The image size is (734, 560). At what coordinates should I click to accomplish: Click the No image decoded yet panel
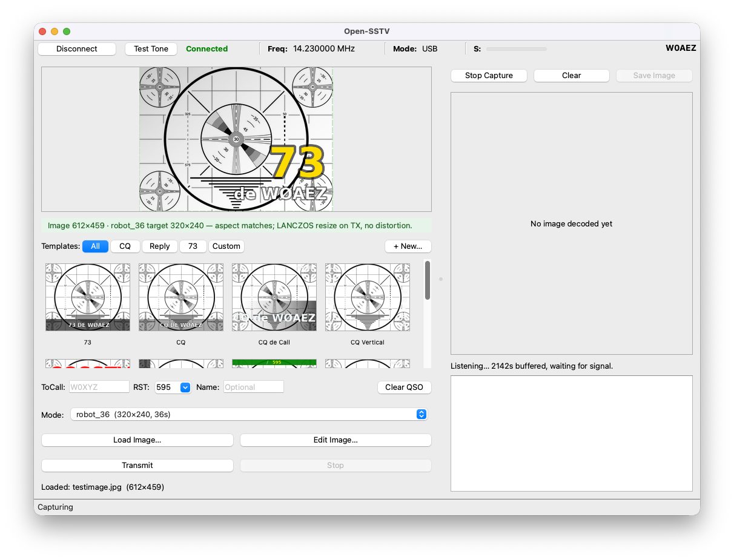[x=571, y=223]
